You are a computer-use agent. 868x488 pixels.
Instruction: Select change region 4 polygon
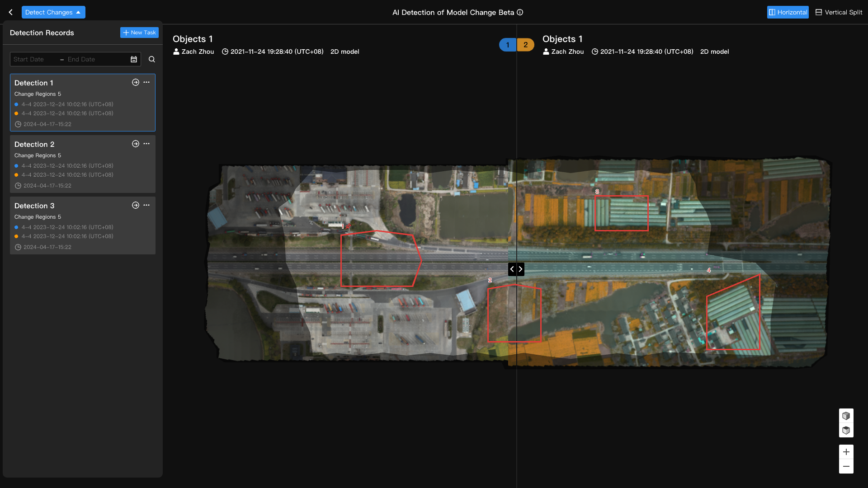(x=733, y=312)
